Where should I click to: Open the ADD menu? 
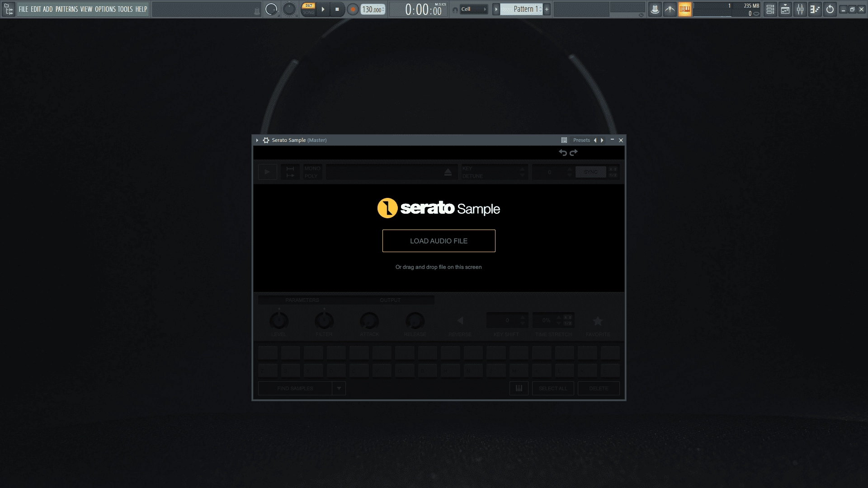coord(48,9)
